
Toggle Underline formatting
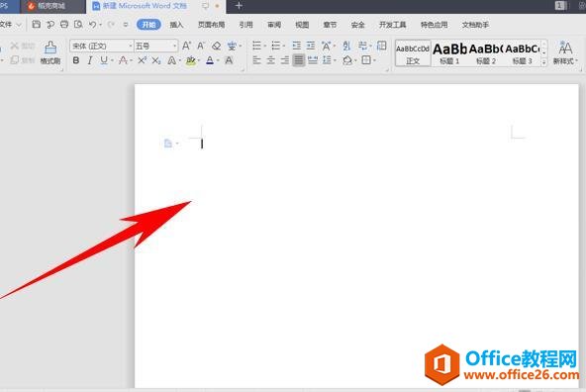click(104, 60)
